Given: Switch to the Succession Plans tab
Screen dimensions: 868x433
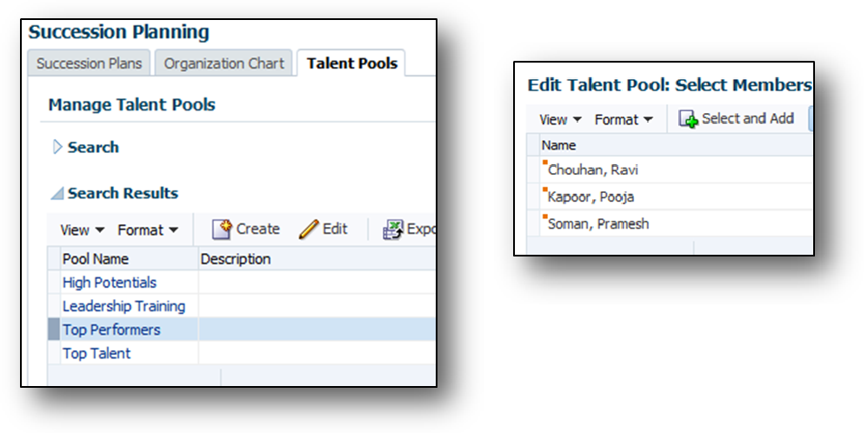Looking at the screenshot, I should click(x=90, y=63).
